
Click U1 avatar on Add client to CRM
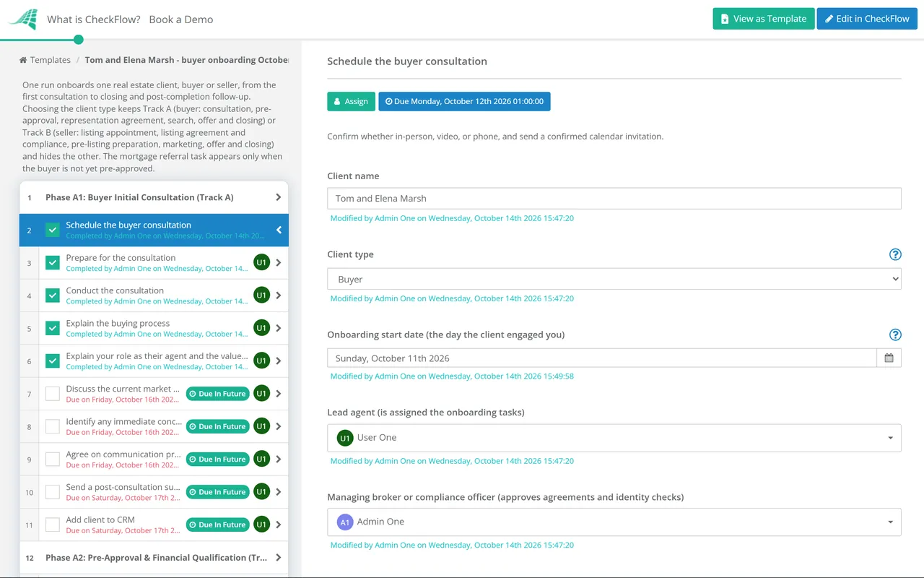click(261, 525)
